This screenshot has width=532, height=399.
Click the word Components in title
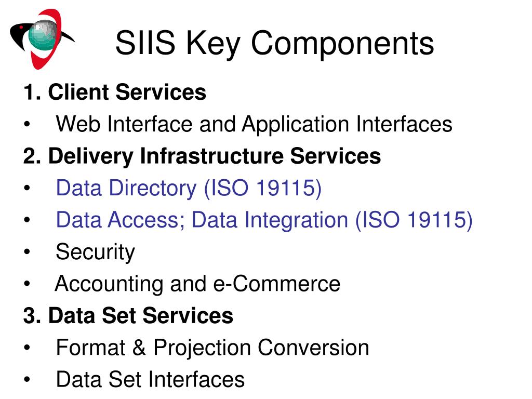tap(342, 44)
